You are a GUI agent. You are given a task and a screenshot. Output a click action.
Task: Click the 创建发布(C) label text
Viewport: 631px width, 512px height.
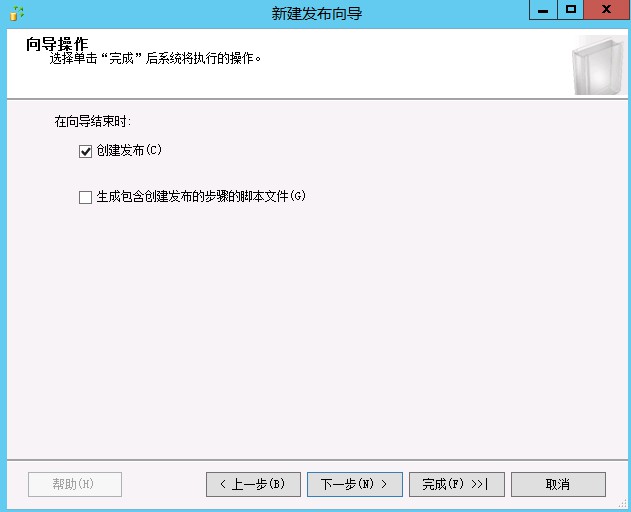129,151
